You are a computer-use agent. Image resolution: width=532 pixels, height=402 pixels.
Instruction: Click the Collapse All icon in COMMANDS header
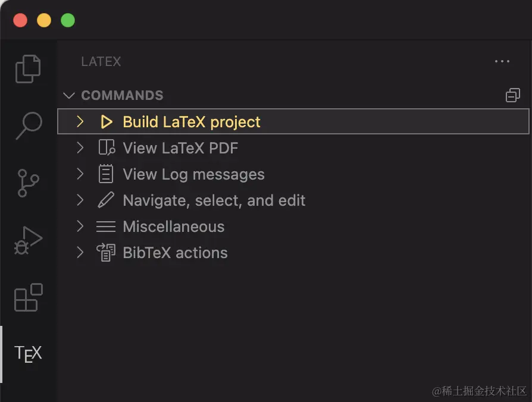point(512,95)
